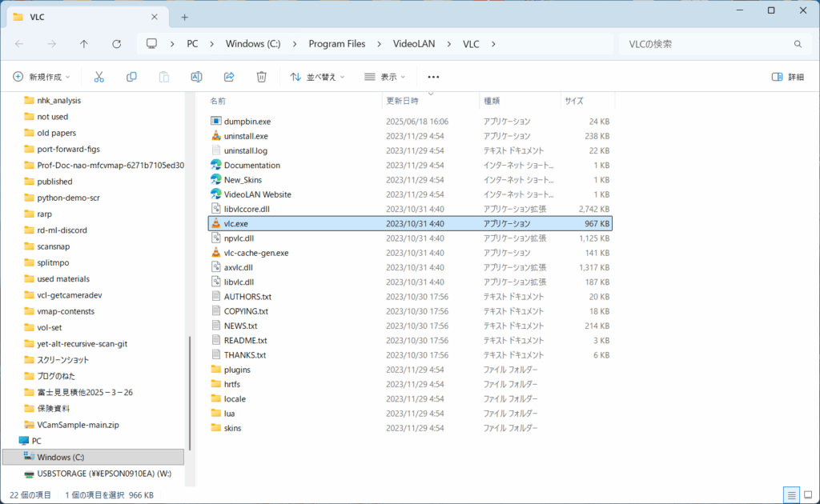Select the VLC window tab
The height and width of the screenshot is (504, 820).
coord(86,18)
